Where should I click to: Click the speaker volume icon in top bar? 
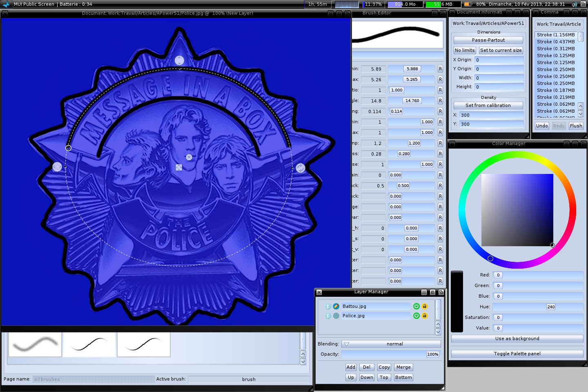coord(575,4)
